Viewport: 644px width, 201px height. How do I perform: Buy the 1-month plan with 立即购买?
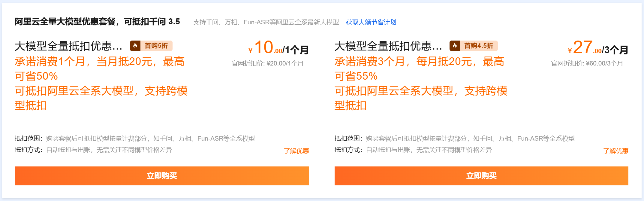pos(162,176)
